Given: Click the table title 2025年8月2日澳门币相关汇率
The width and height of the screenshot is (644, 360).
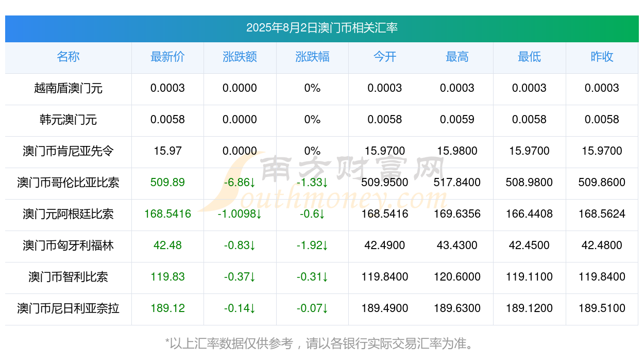Looking at the screenshot, I should click(322, 28).
